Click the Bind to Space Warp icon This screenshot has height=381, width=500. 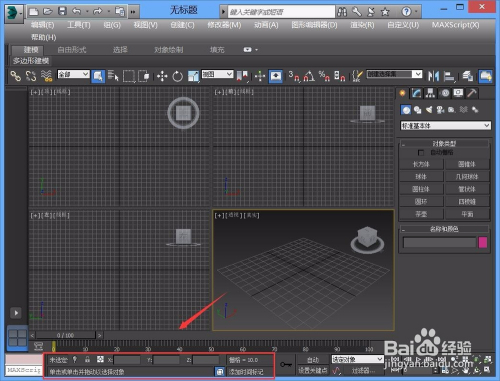pyautogui.click(x=47, y=76)
